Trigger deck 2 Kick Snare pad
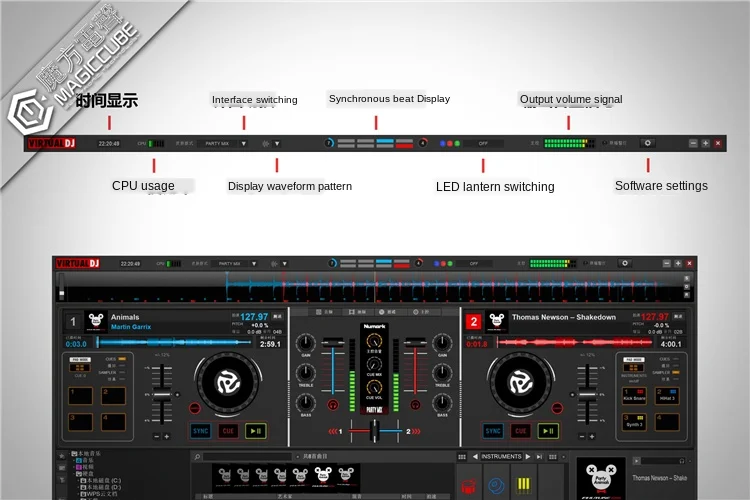 [x=634, y=396]
